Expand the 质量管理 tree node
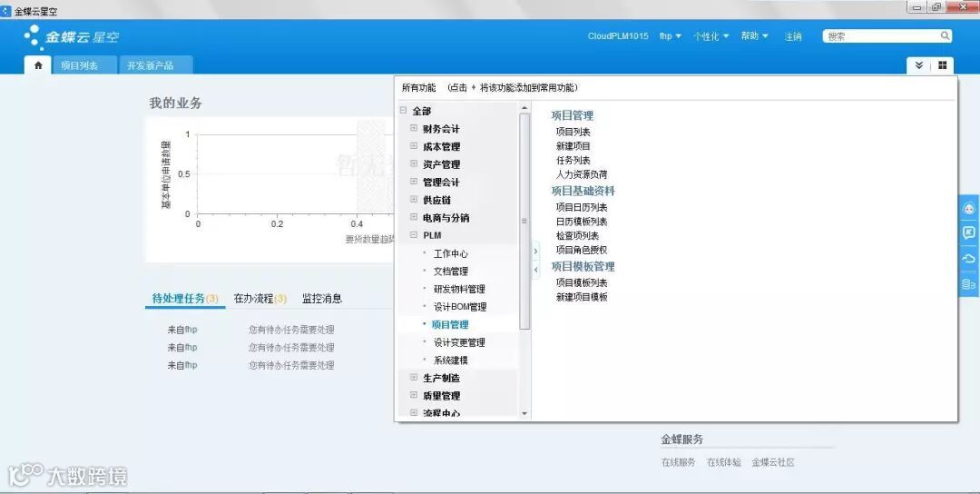 coord(413,395)
